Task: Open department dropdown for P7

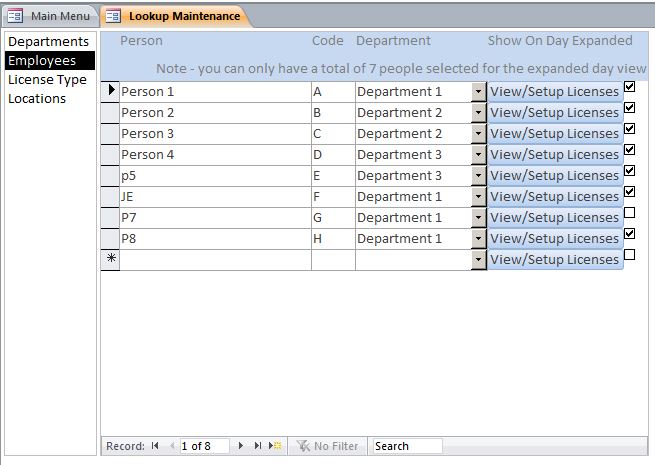Action: 478,217
